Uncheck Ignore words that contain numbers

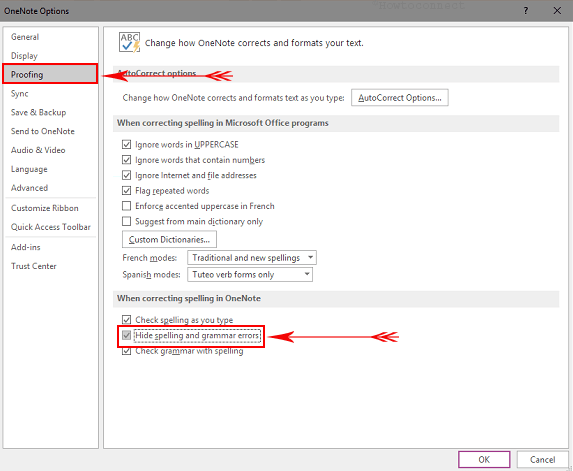tap(126, 160)
